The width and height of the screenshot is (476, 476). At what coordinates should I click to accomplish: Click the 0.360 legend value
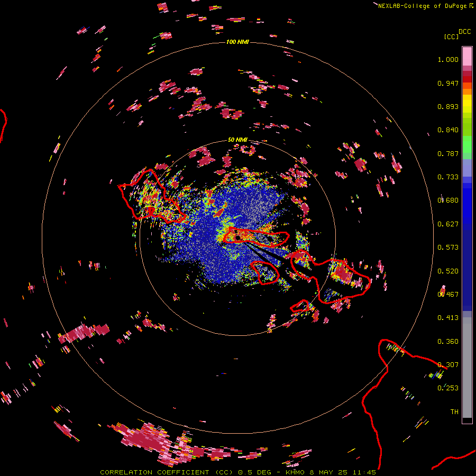[448, 342]
